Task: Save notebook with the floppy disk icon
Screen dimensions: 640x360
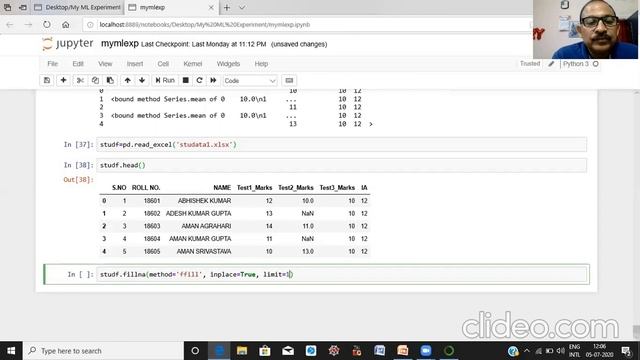Action: [47, 80]
